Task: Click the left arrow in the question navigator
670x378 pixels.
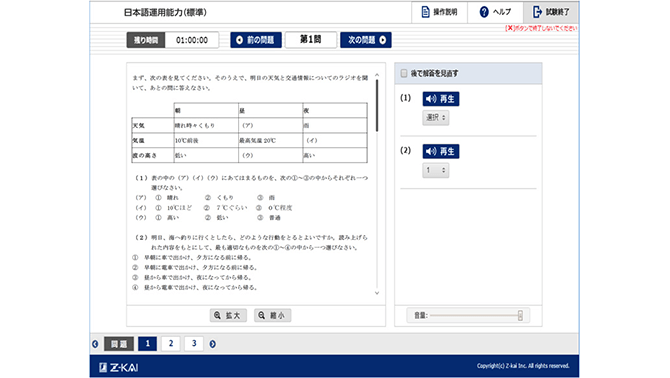Action: pos(95,344)
